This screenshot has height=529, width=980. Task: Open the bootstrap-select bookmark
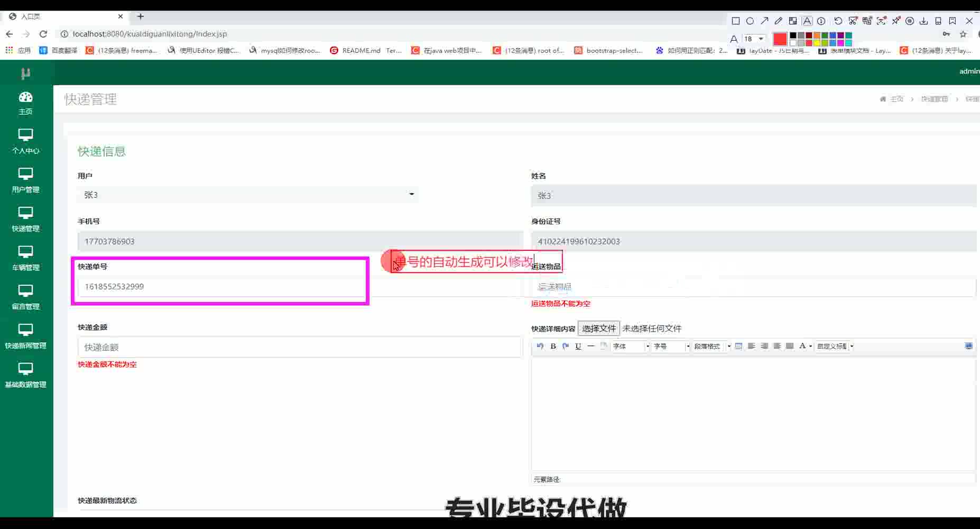click(x=608, y=50)
